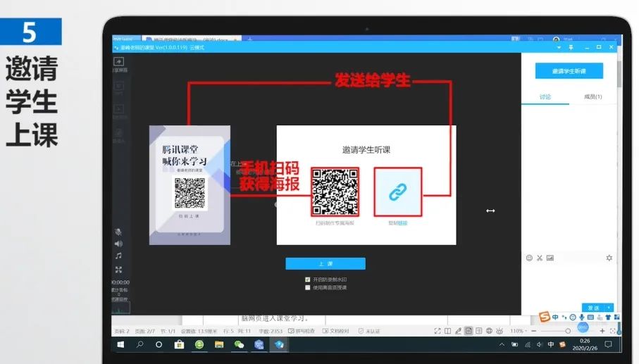Click the scissors screenshot icon in chat
639x364 pixels.
coord(540,258)
